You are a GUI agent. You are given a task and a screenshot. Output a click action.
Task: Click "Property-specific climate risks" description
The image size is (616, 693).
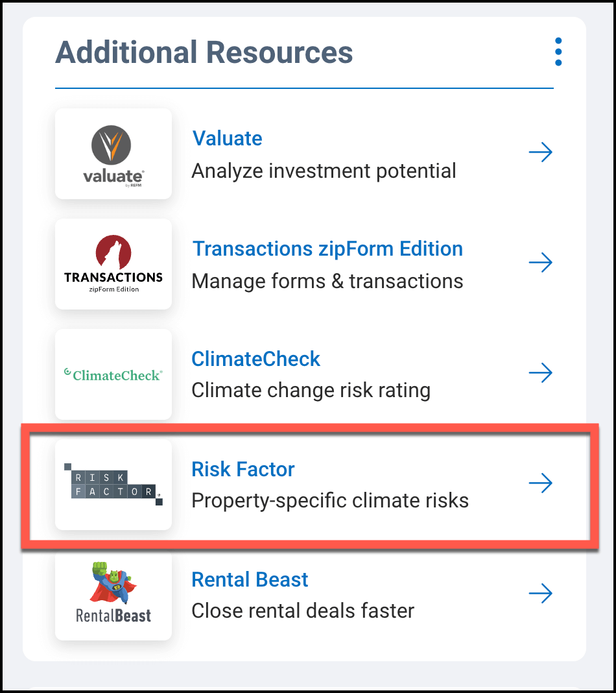[x=330, y=501]
